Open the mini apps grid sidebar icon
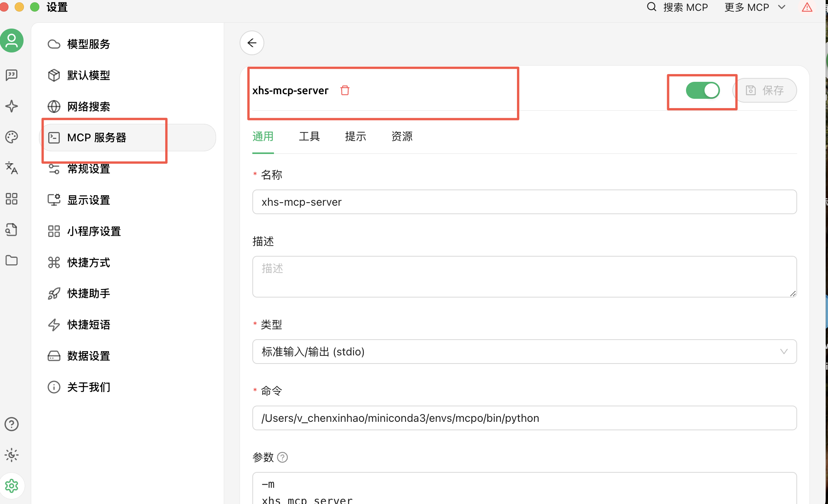This screenshot has height=504, width=828. pos(12,199)
